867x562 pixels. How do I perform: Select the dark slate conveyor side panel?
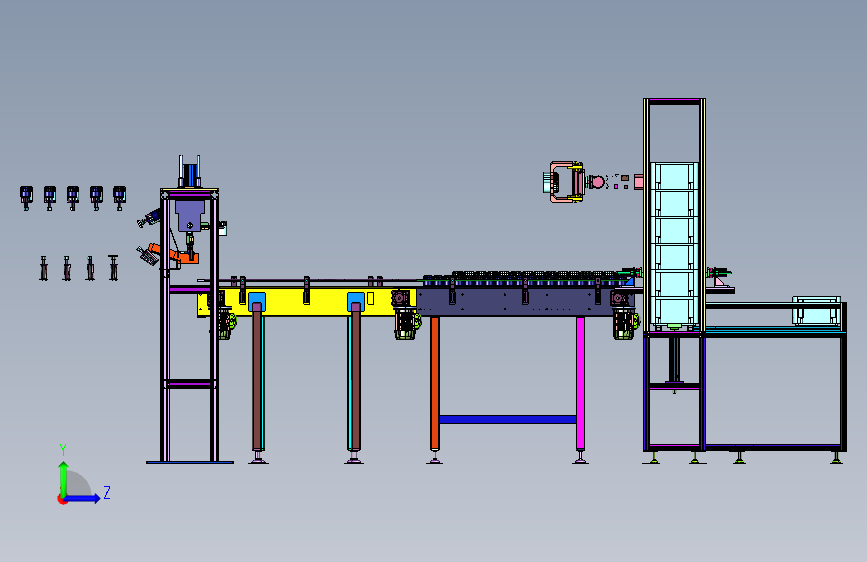[x=525, y=301]
